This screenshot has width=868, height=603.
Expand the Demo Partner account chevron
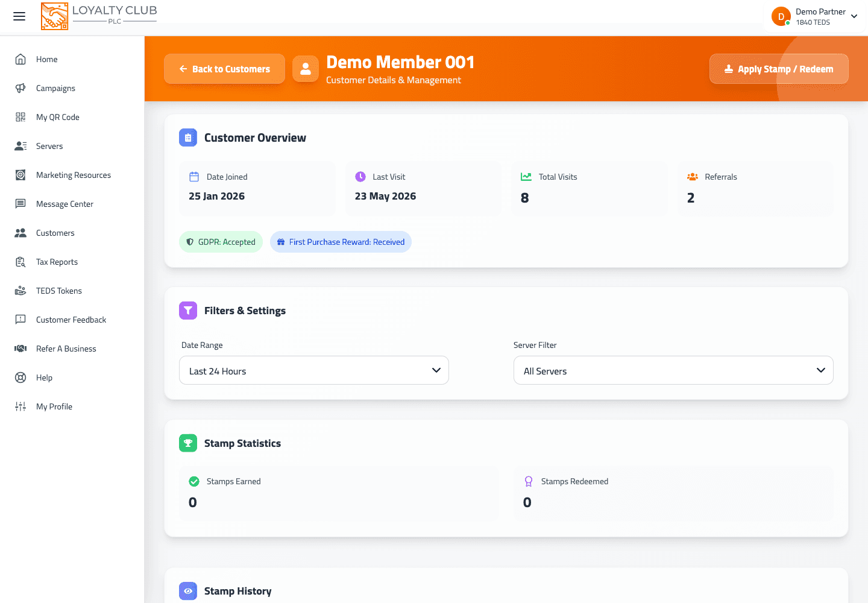pyautogui.click(x=854, y=16)
